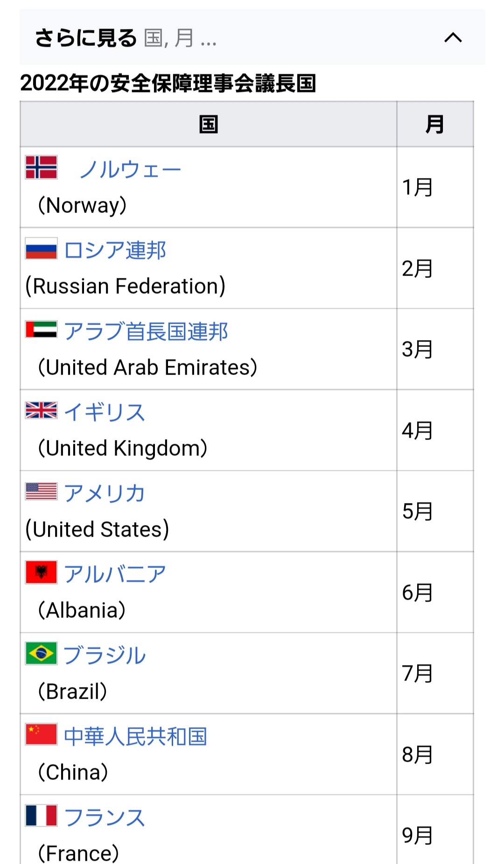Click the Norway flag icon

tap(42, 168)
